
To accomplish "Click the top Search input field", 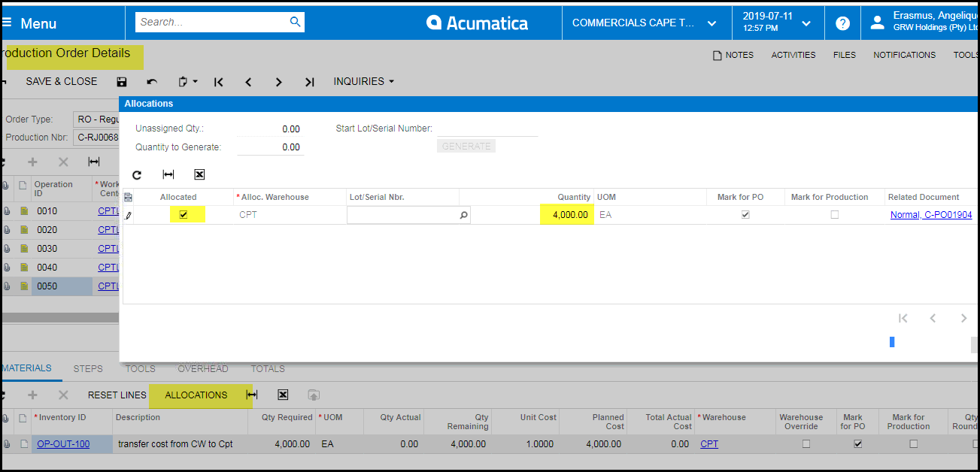I will point(212,22).
